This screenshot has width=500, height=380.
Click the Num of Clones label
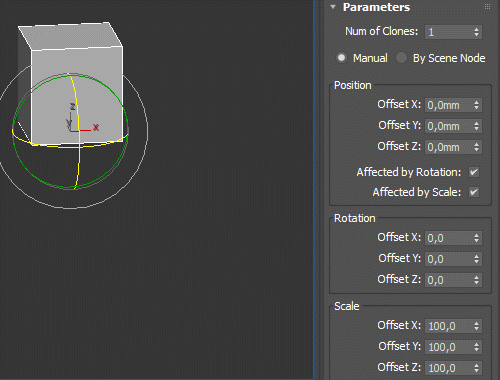click(381, 31)
